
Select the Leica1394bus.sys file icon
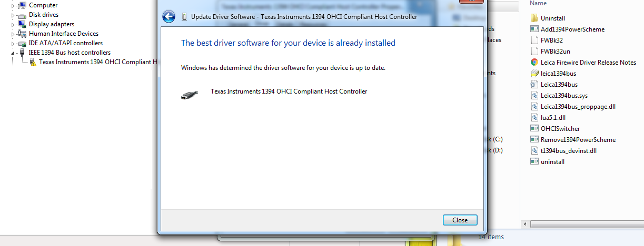534,96
